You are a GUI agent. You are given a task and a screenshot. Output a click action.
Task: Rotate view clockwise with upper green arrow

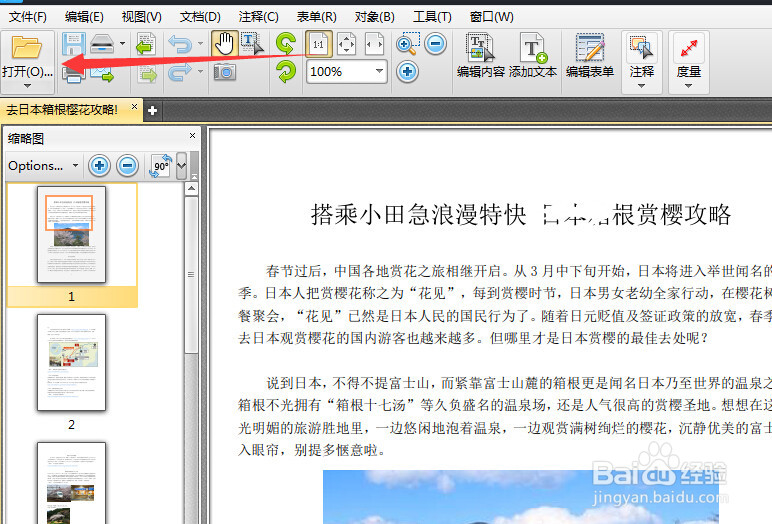coord(286,43)
